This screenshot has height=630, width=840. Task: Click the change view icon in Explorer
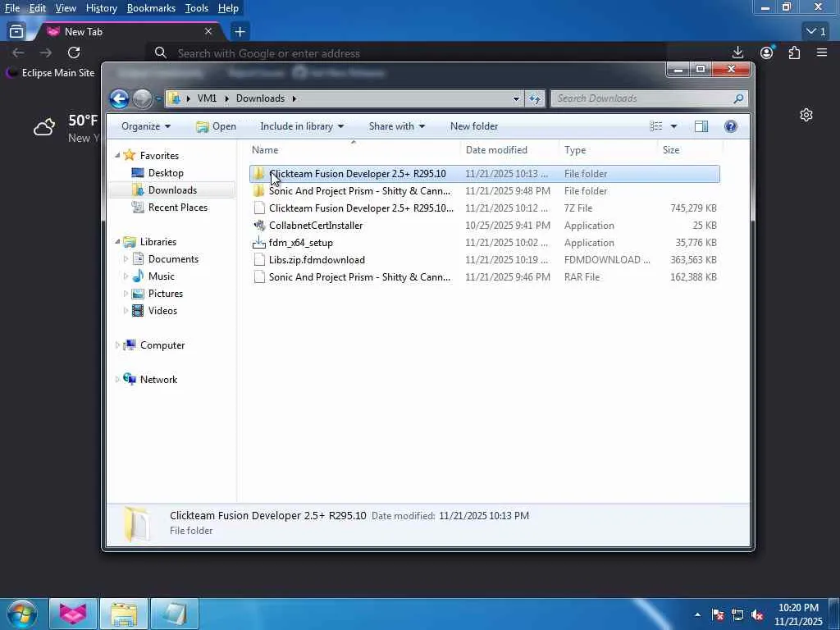click(655, 126)
